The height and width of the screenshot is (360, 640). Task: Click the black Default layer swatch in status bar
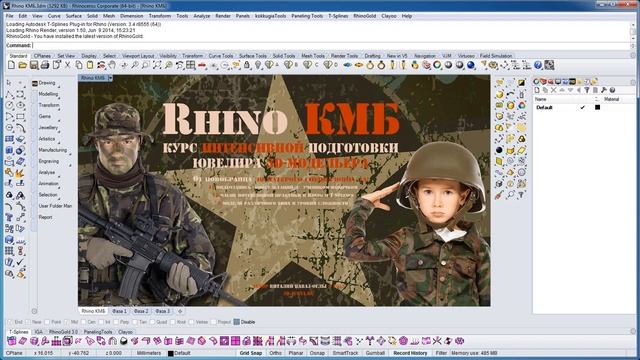click(x=171, y=353)
